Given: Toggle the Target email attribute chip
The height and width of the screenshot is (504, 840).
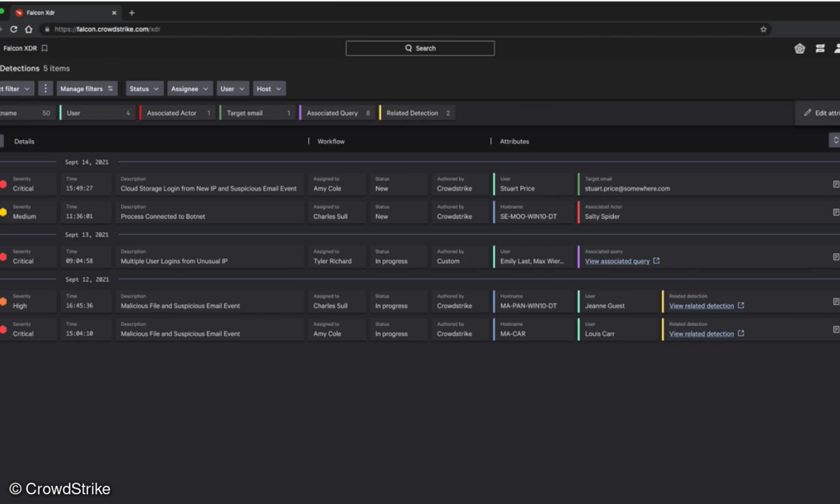Looking at the screenshot, I should [x=258, y=113].
